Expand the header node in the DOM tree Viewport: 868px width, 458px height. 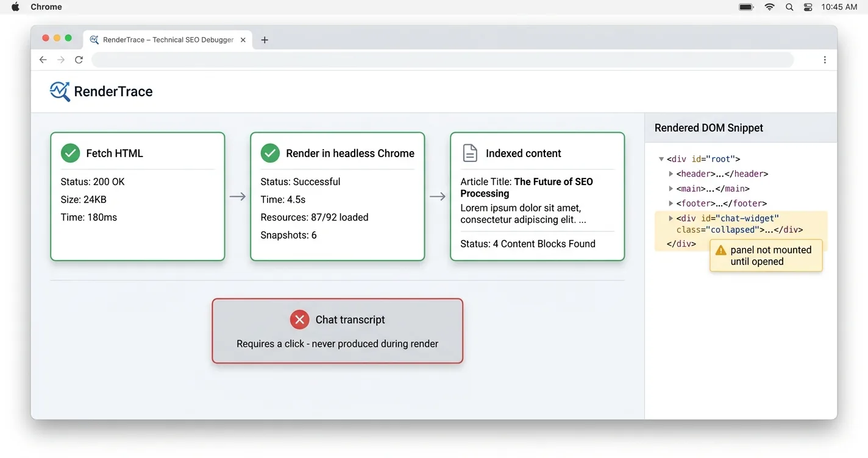click(671, 174)
